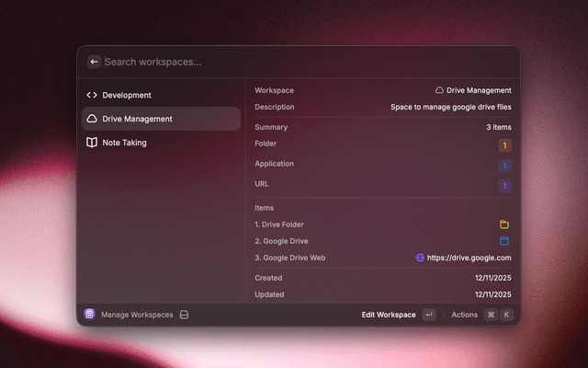
Task: Click the drive icon next to Manage Workspaces
Action: point(184,315)
